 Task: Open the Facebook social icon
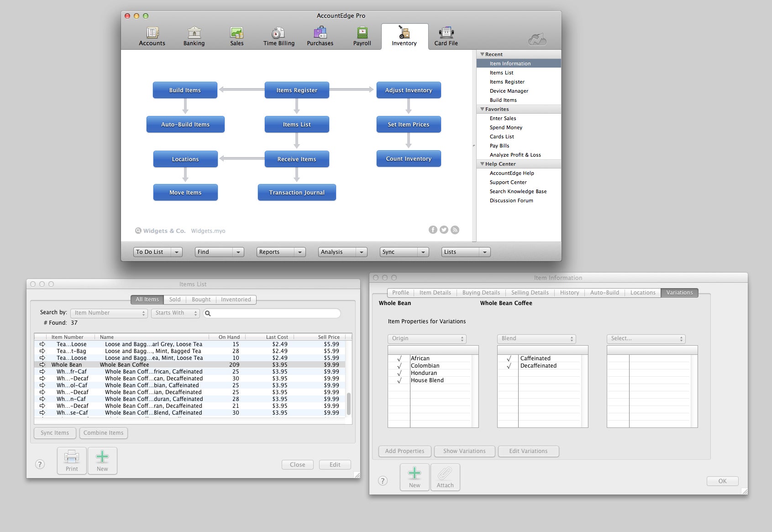(x=433, y=230)
